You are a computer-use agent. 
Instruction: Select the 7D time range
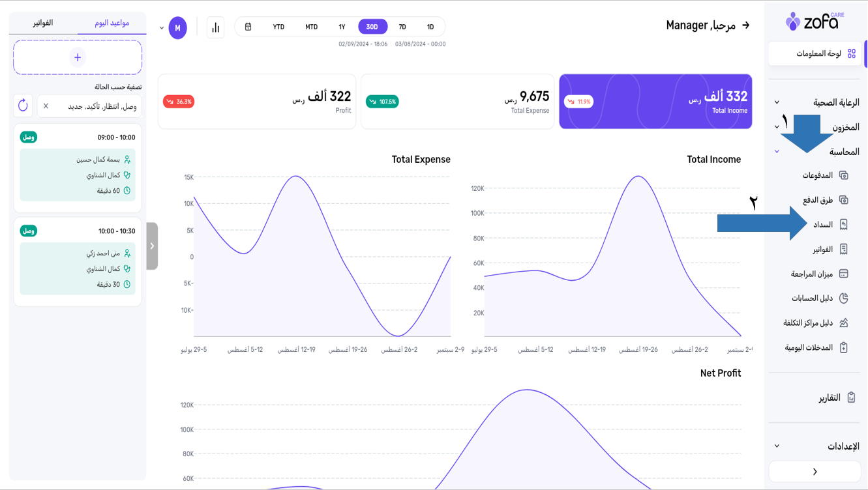coord(402,27)
